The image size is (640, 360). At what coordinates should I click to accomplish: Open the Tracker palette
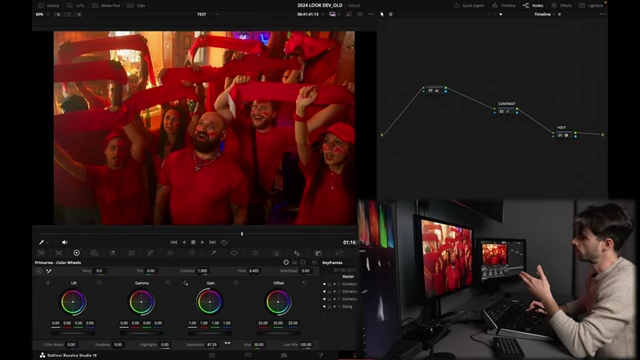pos(255,253)
